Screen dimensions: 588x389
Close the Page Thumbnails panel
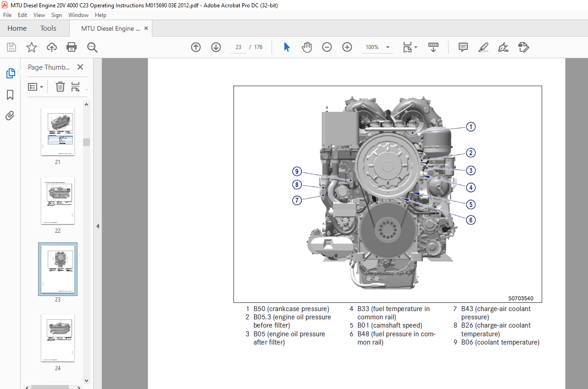tap(80, 67)
